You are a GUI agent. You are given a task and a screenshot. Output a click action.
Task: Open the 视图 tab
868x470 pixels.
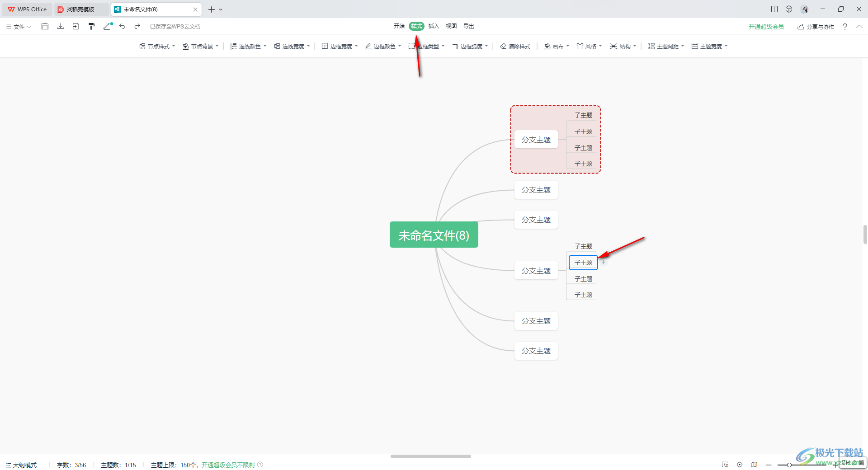[451, 26]
